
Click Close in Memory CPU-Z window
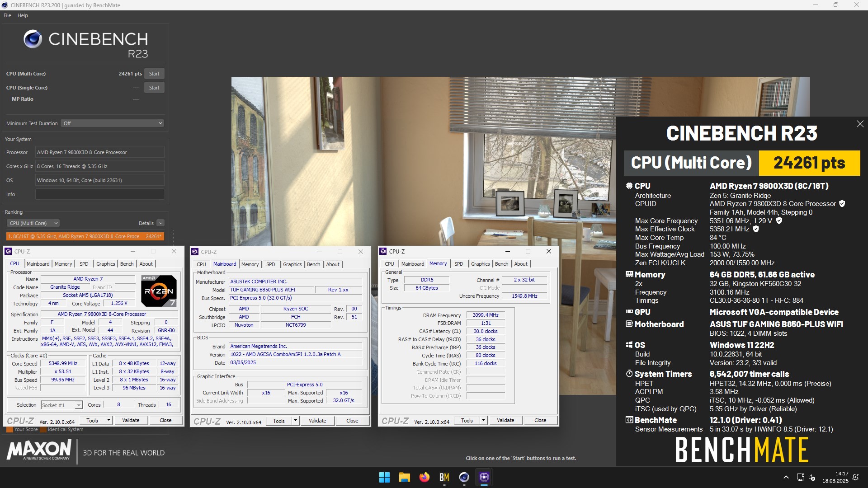(540, 420)
